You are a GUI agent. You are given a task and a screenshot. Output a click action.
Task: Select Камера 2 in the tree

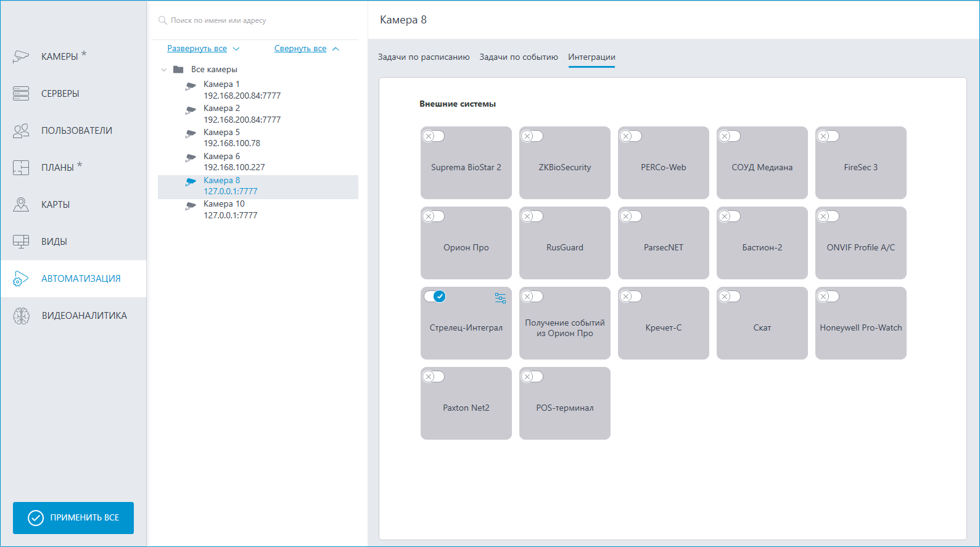(x=258, y=114)
